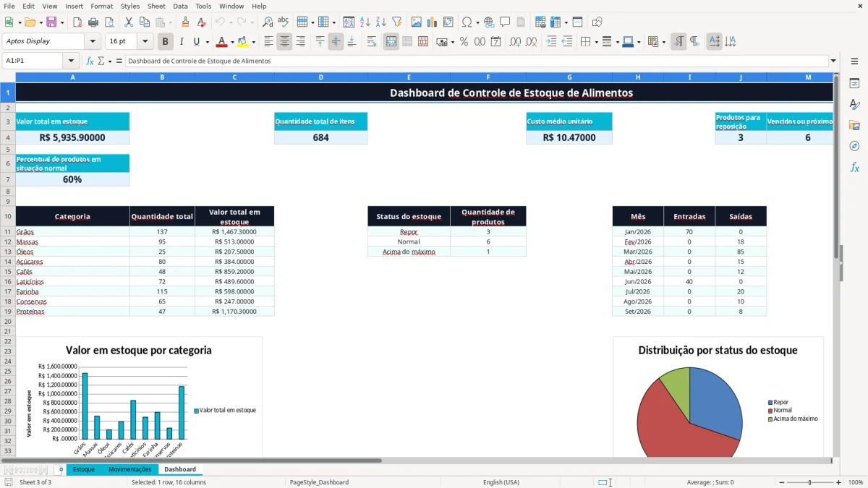Select column D header
Image resolution: width=868 pixels, height=488 pixels.
click(320, 77)
